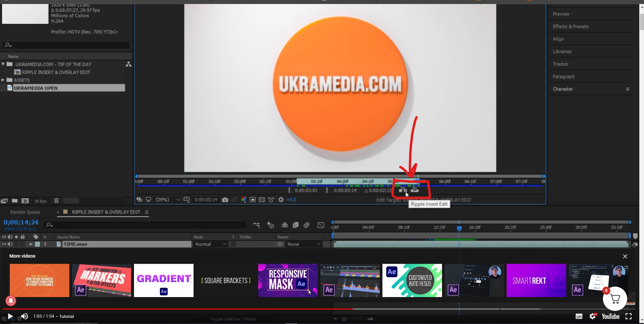Enable Motion Blur icon in timeline
The height and width of the screenshot is (324, 644).
tap(306, 225)
